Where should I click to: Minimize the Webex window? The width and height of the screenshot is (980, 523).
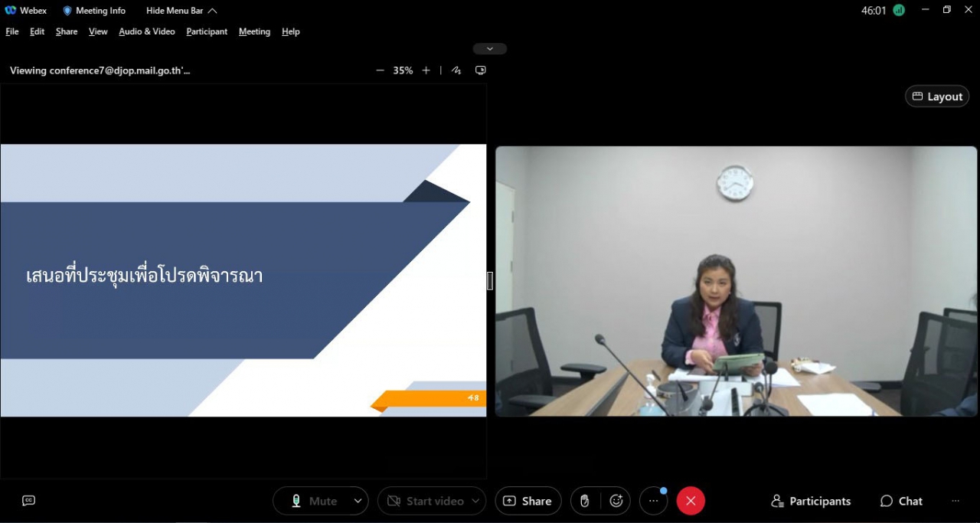(925, 10)
